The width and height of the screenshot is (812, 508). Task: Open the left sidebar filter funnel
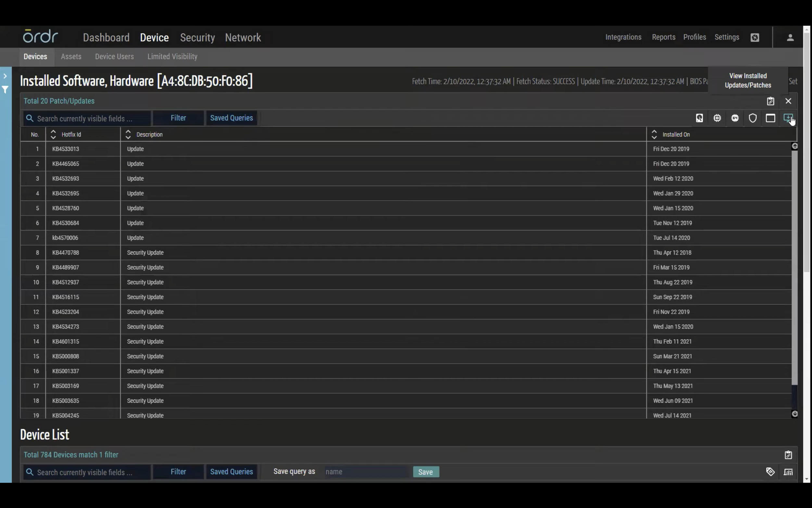[6, 90]
